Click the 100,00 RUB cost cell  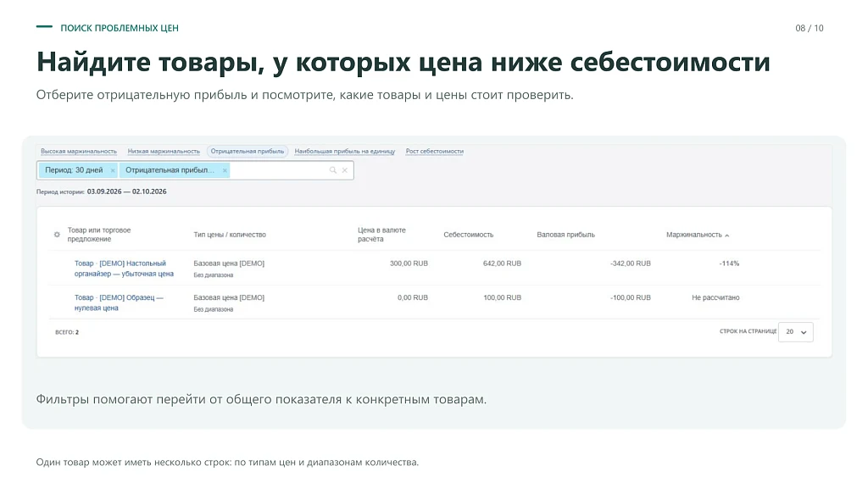point(502,297)
